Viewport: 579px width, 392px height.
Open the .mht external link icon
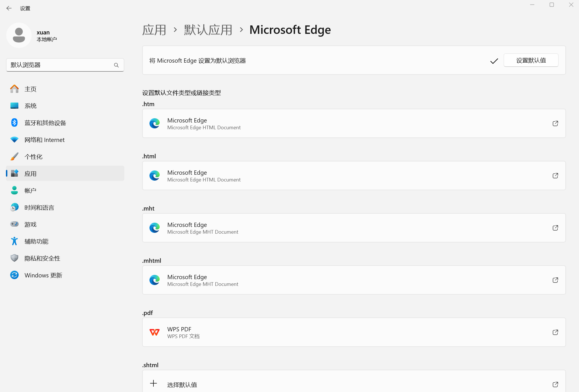(x=555, y=228)
